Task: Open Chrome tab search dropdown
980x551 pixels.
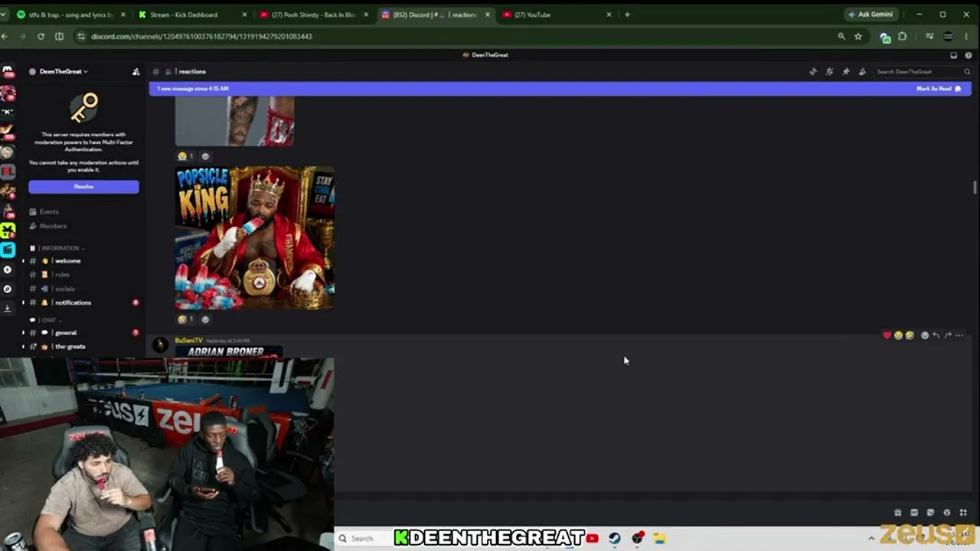Action: (5, 15)
